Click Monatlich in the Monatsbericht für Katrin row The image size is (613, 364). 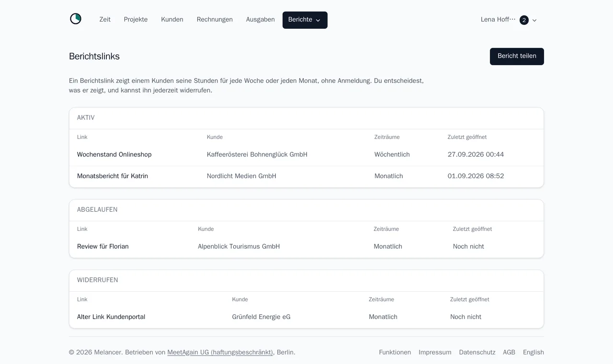coord(388,176)
